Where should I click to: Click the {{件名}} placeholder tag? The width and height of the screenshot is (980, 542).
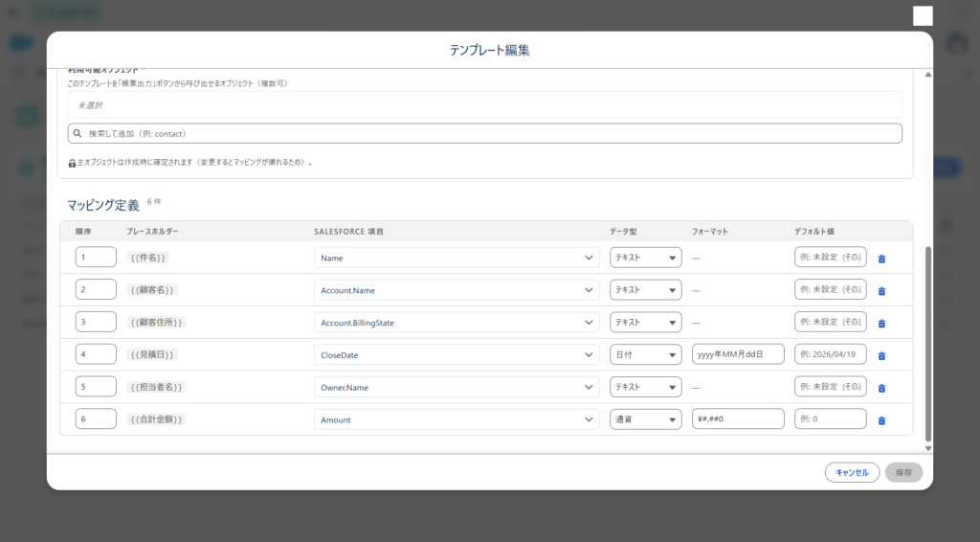coord(147,258)
